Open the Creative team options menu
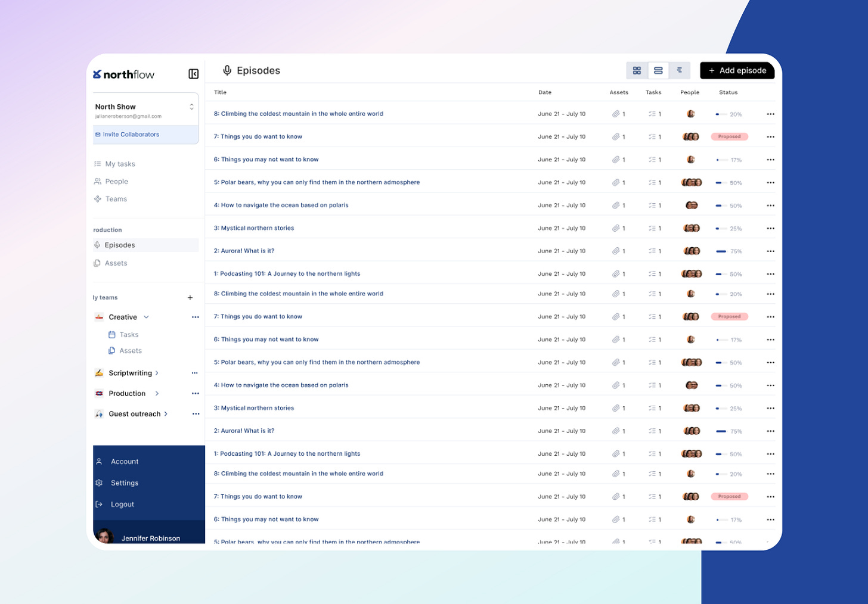 click(195, 317)
